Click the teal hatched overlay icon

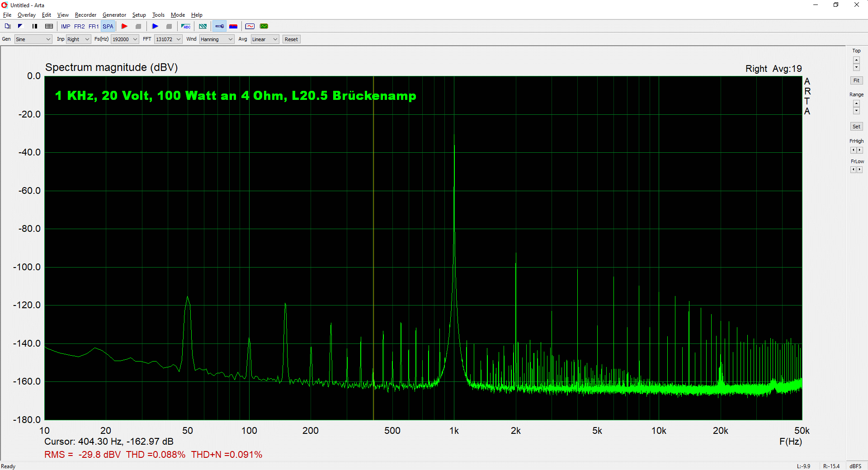coord(203,26)
